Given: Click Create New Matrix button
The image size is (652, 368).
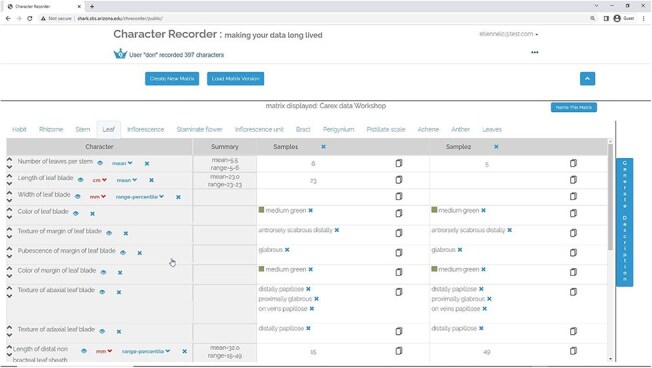Looking at the screenshot, I should click(x=172, y=79).
